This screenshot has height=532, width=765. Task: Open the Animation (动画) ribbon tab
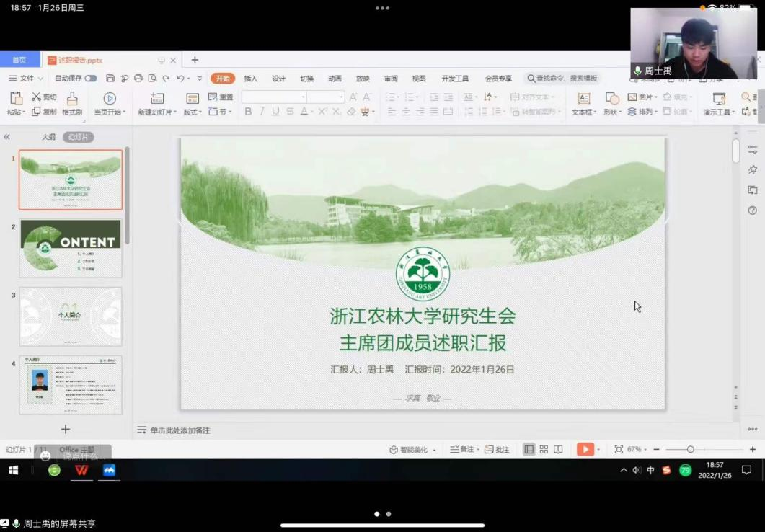[x=335, y=79]
